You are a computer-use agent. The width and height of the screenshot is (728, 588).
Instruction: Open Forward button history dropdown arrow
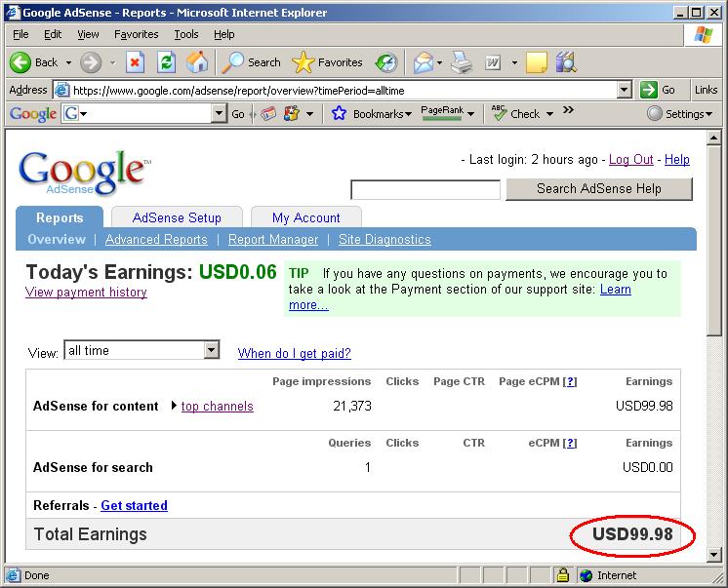tap(112, 62)
